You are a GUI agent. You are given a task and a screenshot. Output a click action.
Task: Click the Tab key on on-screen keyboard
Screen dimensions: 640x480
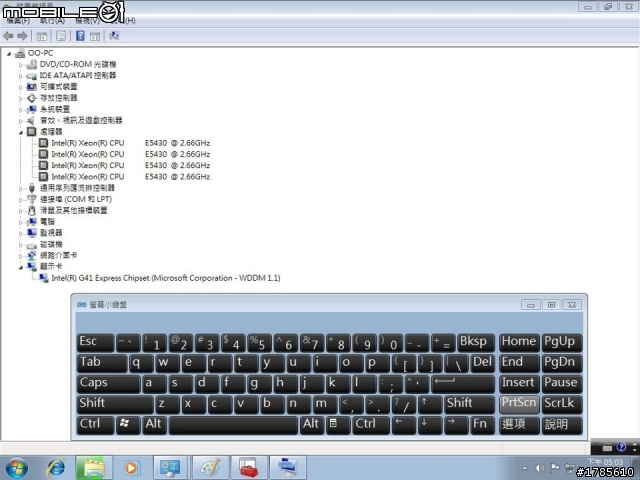tap(102, 363)
